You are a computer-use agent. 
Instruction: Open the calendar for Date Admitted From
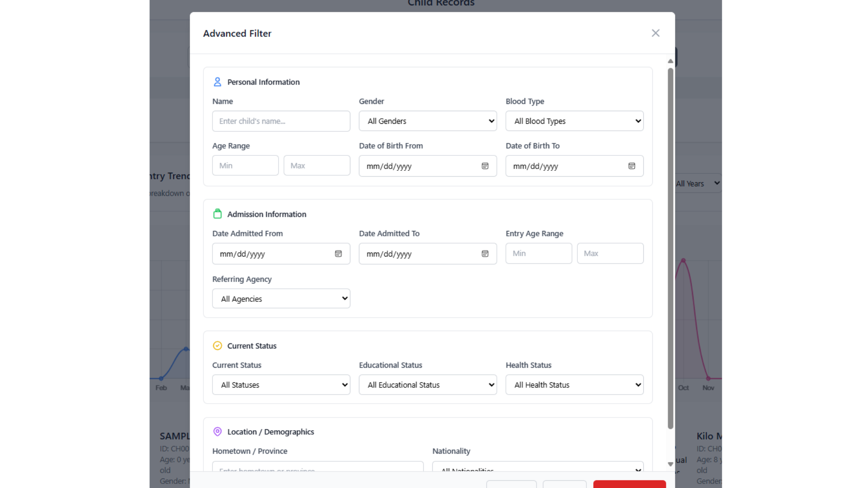(338, 253)
